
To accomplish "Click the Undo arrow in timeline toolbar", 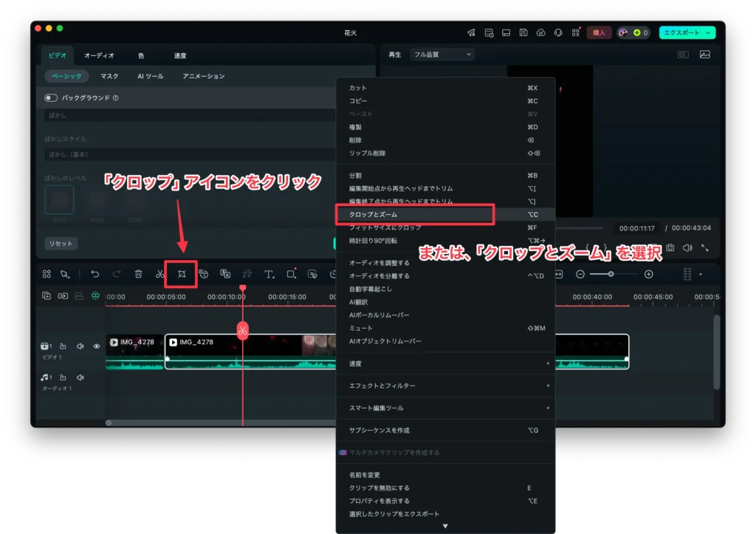I will pos(94,274).
